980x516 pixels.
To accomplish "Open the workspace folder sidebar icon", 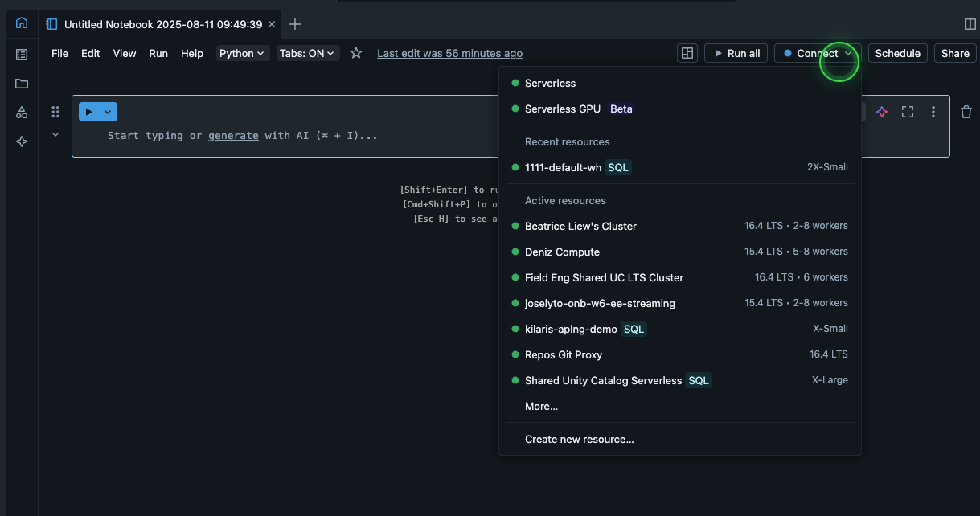I will pyautogui.click(x=22, y=84).
